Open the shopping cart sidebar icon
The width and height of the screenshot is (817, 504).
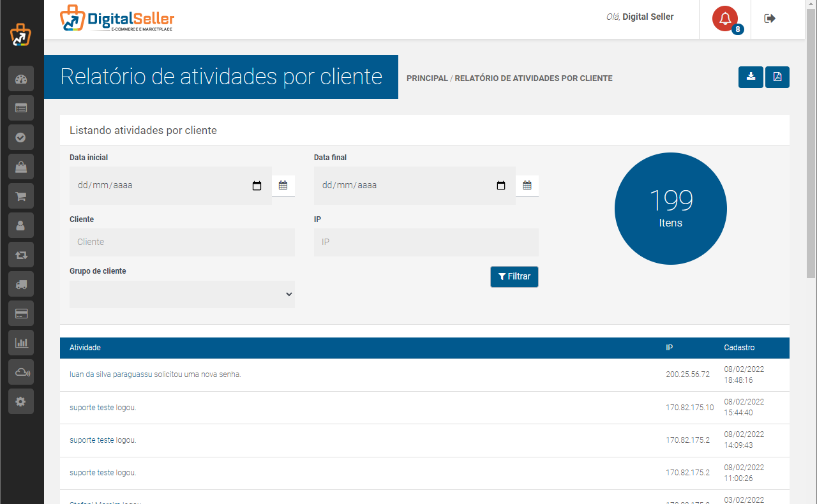[x=21, y=196]
